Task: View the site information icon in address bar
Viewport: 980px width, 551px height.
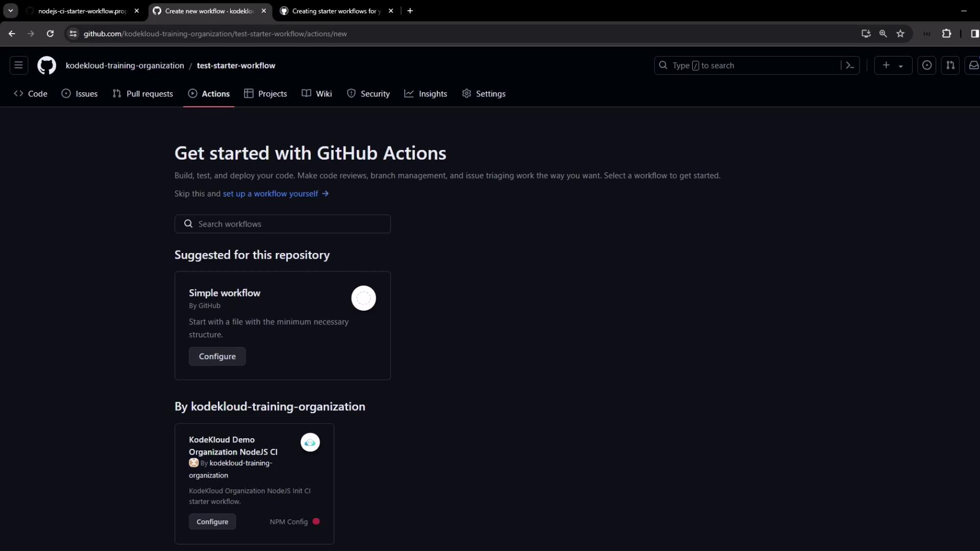Action: pos(73,34)
